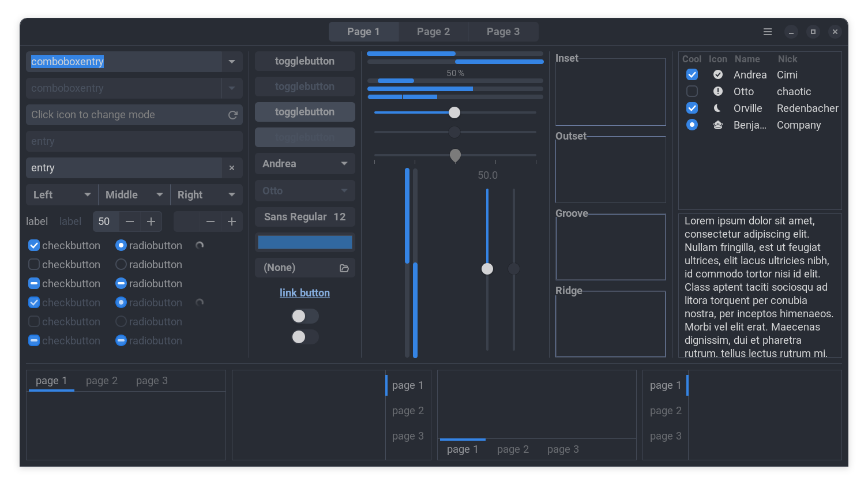Screen dimensions: 868x488
Task: Click the link button hyperlink
Action: tap(305, 292)
